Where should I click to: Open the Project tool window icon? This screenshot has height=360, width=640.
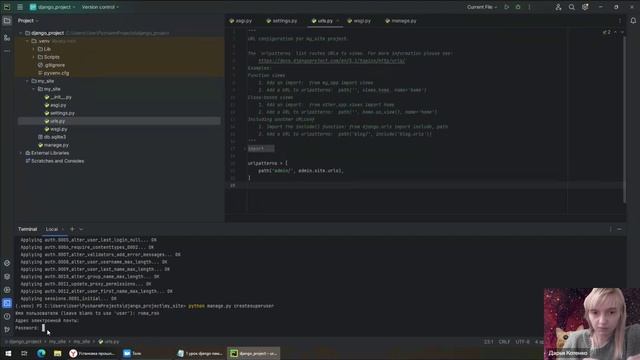(x=7, y=21)
